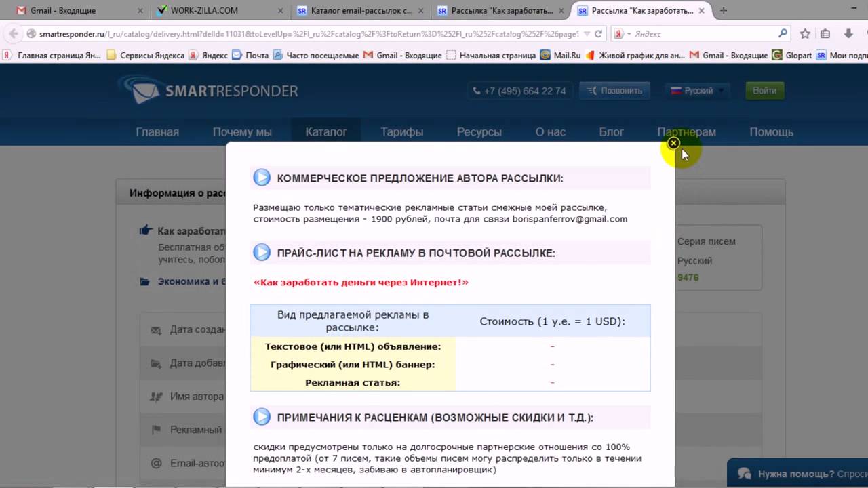Click the SmartResponder envelope logo
The image size is (868, 488).
(139, 90)
